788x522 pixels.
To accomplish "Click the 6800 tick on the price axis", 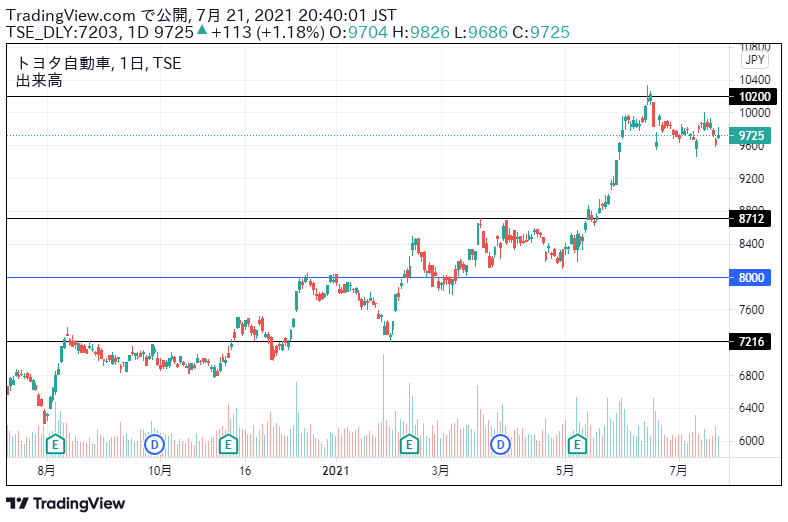I will point(751,375).
